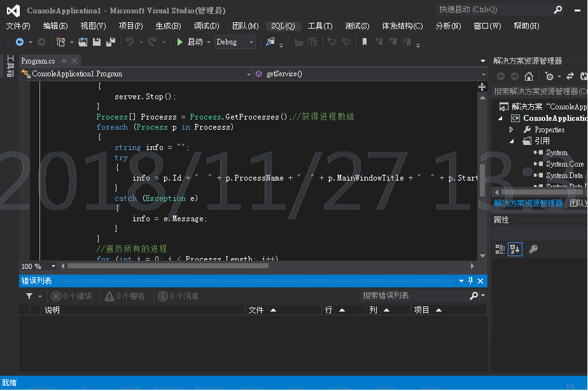
Task: Sort properties alphabetically in Properties panel
Action: coord(515,249)
